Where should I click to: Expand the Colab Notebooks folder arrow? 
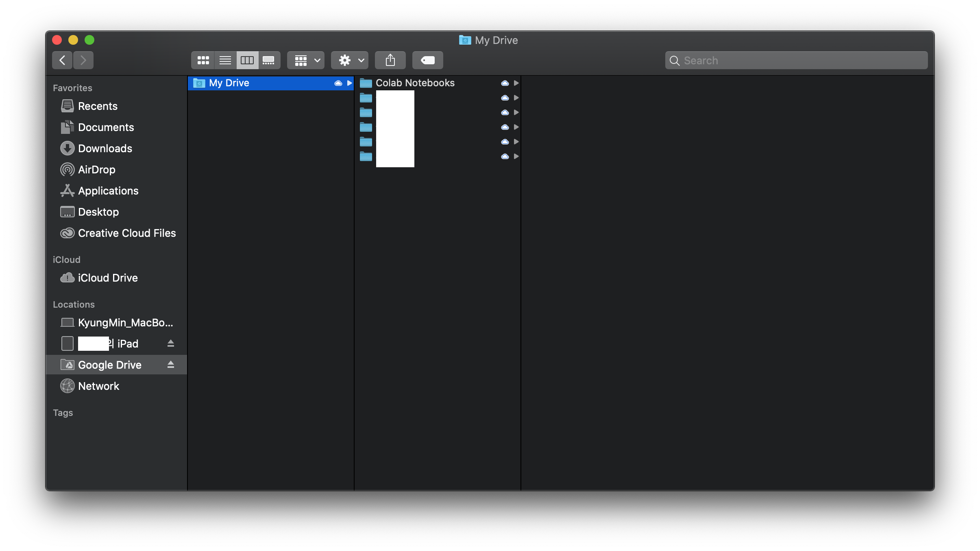click(x=516, y=83)
